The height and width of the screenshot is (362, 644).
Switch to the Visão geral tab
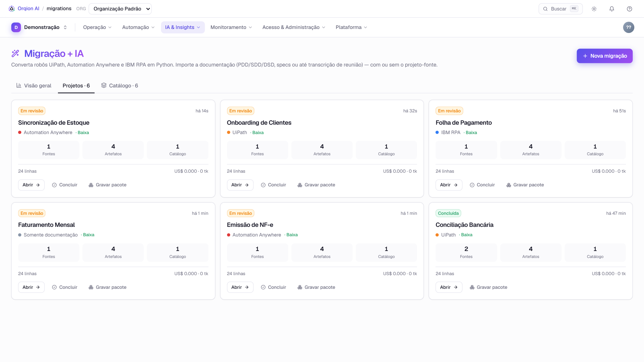34,86
